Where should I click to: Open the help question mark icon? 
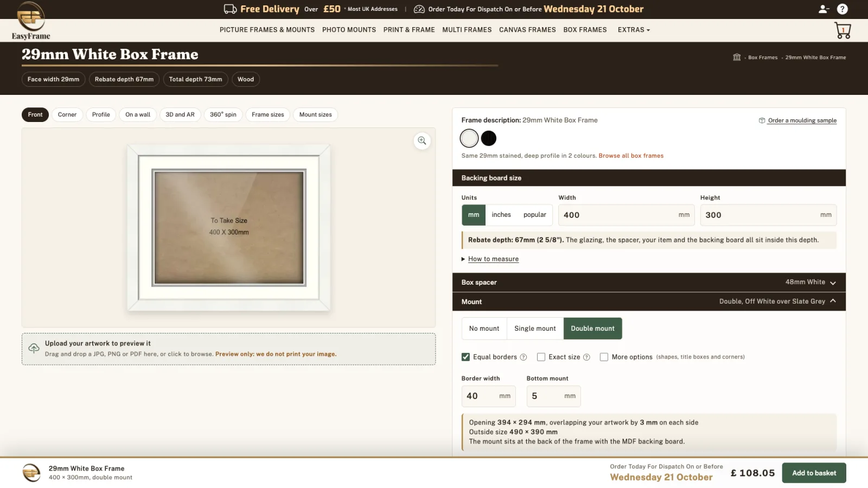[842, 9]
